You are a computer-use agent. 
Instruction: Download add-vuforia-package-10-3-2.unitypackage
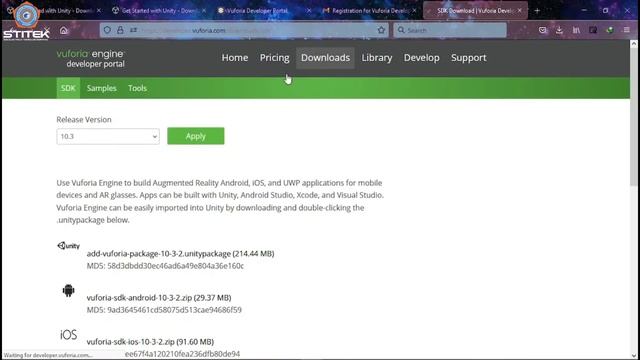pos(180,253)
